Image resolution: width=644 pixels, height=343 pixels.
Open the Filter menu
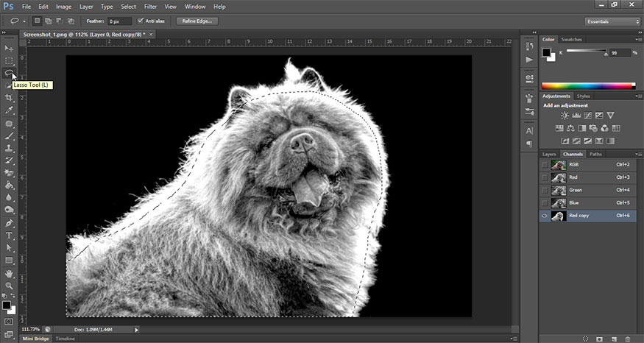point(150,7)
